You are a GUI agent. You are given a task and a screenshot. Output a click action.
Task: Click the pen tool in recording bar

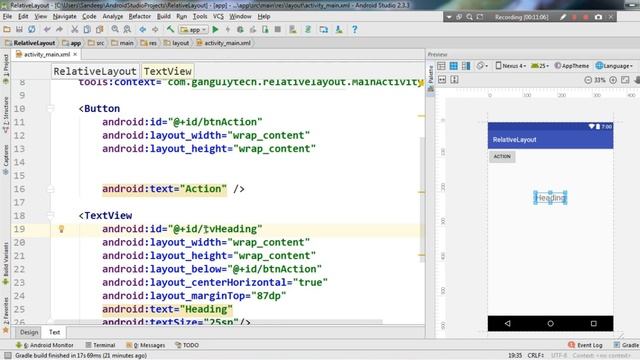tap(563, 17)
